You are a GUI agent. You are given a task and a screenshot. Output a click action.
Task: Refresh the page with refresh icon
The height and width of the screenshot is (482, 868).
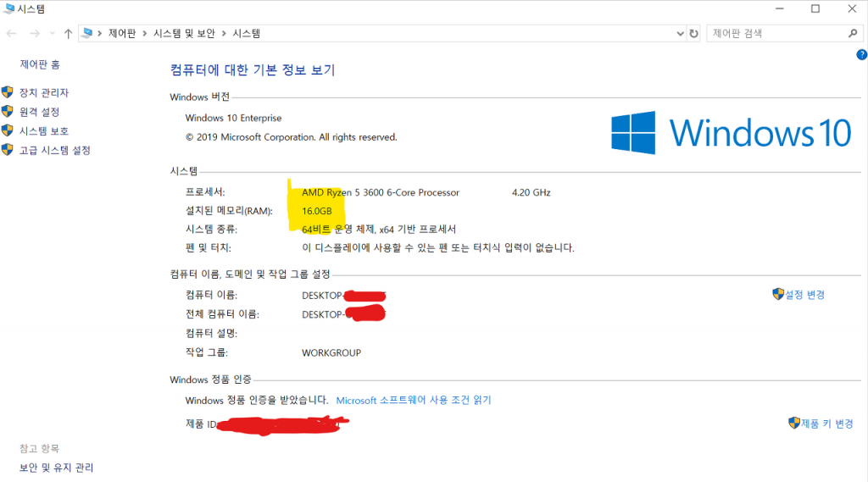click(x=693, y=34)
